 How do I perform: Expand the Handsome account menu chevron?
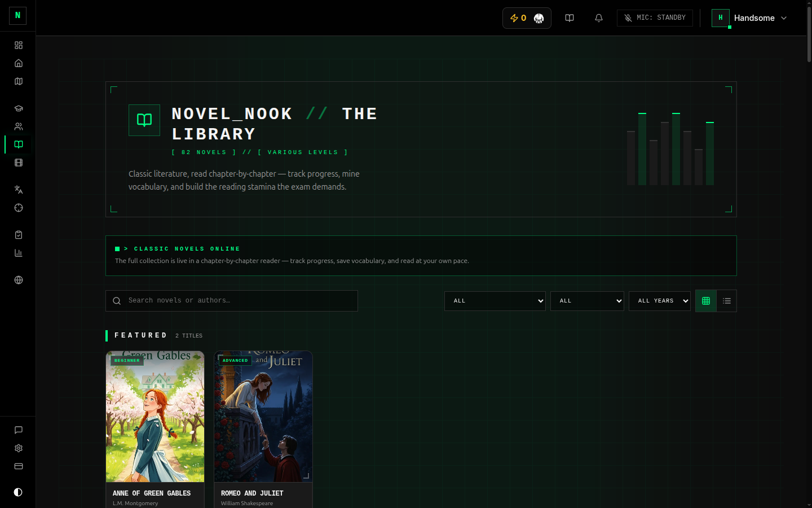coord(784,18)
